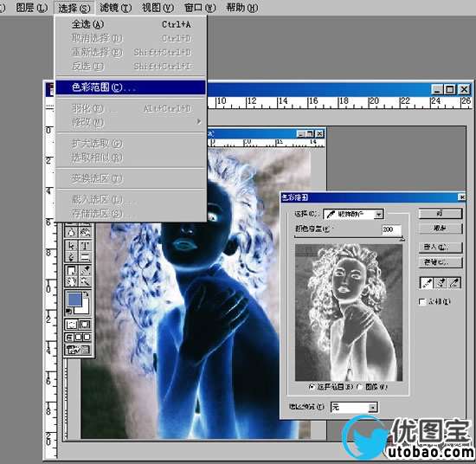Expand the 修改 (Modify) submenu arrow
The height and width of the screenshot is (464, 476).
click(x=198, y=121)
